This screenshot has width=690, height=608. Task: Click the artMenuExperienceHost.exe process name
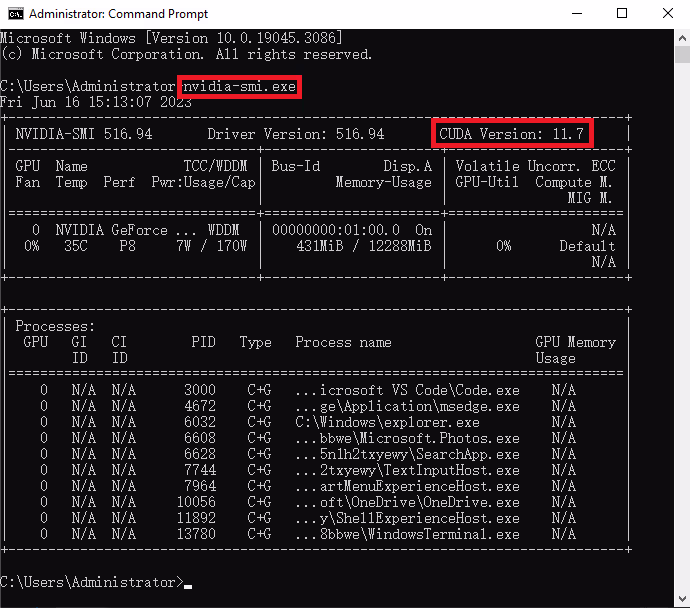pyautogui.click(x=407, y=486)
